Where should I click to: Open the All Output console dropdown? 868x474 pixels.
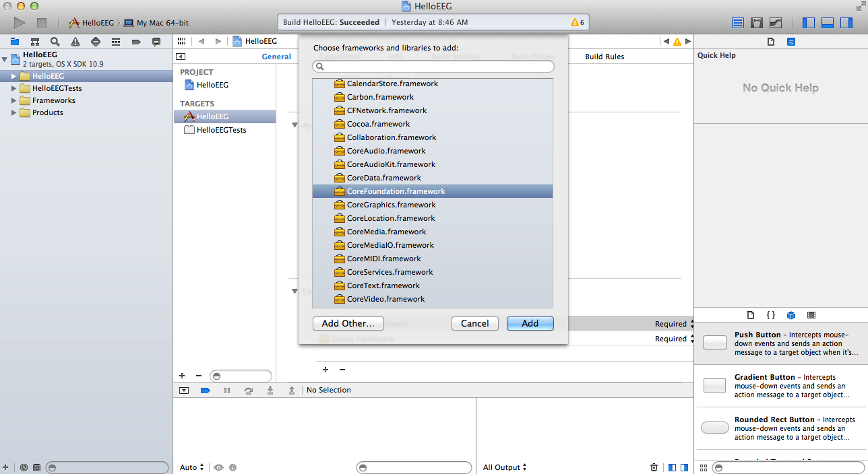click(x=505, y=467)
